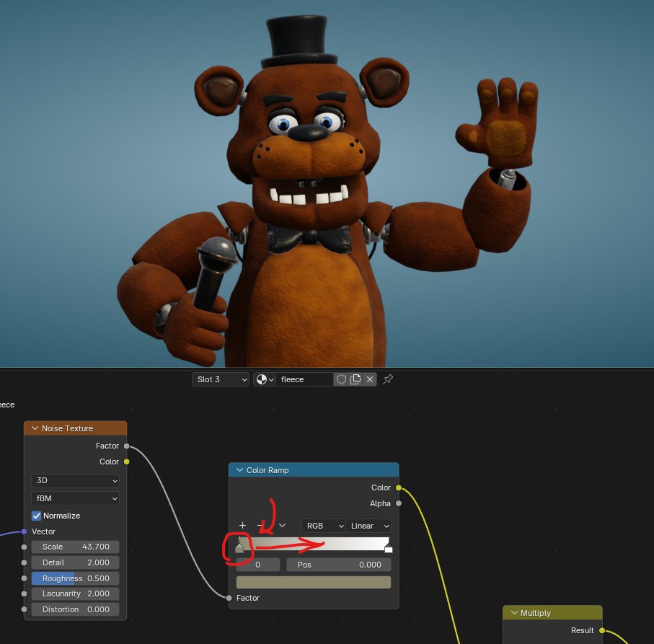Image resolution: width=654 pixels, height=644 pixels.
Task: Select the Multiply node header
Action: click(x=552, y=613)
